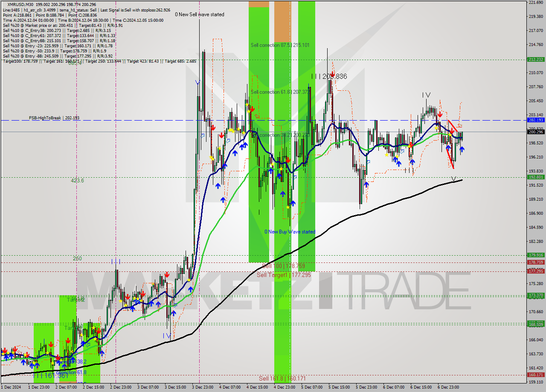Click the 'FSB-HighToBreak | 202.193' line label
The width and height of the screenshot is (546, 392).
pos(54,118)
